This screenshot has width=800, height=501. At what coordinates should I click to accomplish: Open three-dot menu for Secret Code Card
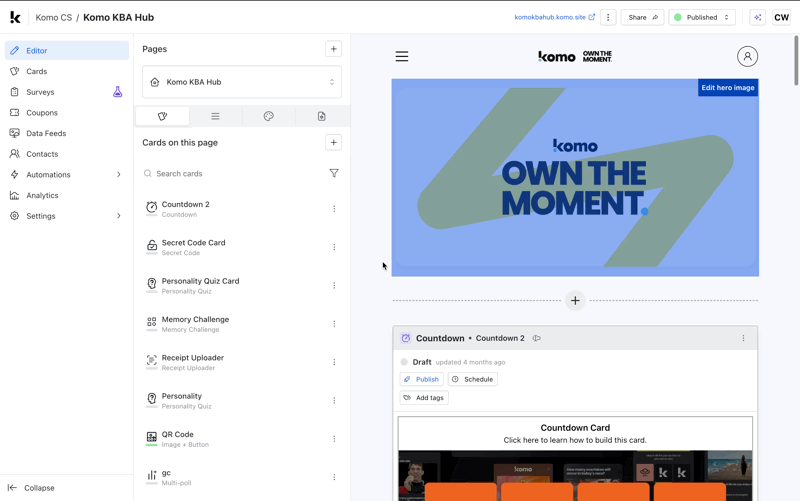click(x=334, y=247)
